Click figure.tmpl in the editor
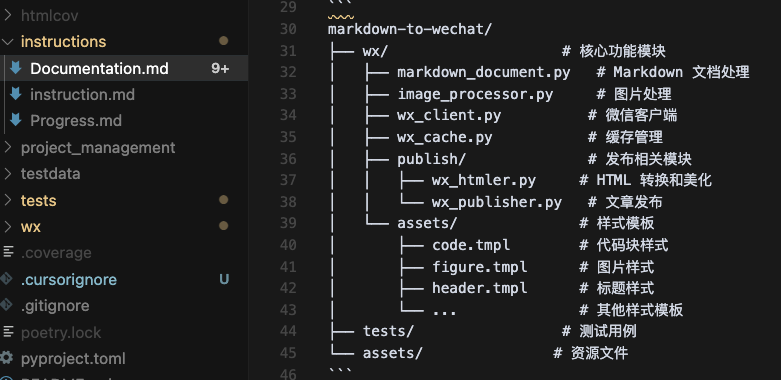The width and height of the screenshot is (781, 380). [x=479, y=267]
